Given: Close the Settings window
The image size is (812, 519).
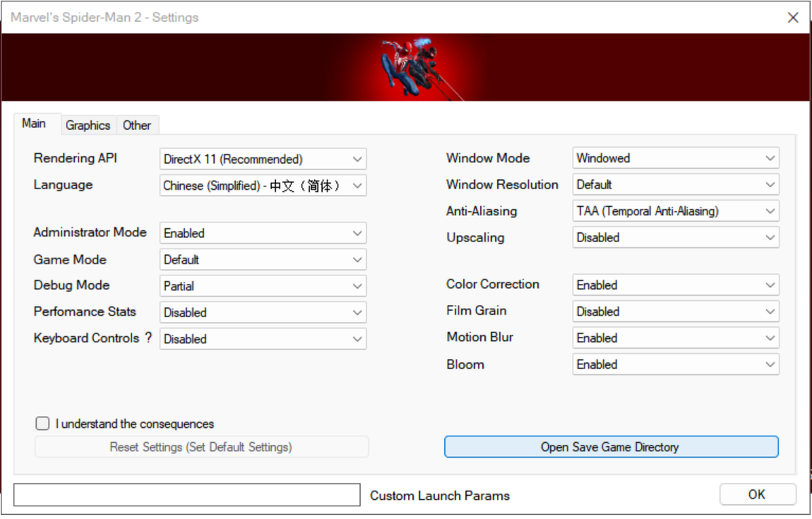Looking at the screenshot, I should [x=793, y=18].
